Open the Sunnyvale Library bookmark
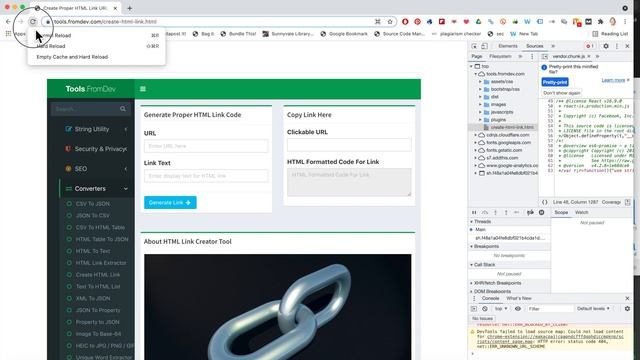 coord(289,34)
